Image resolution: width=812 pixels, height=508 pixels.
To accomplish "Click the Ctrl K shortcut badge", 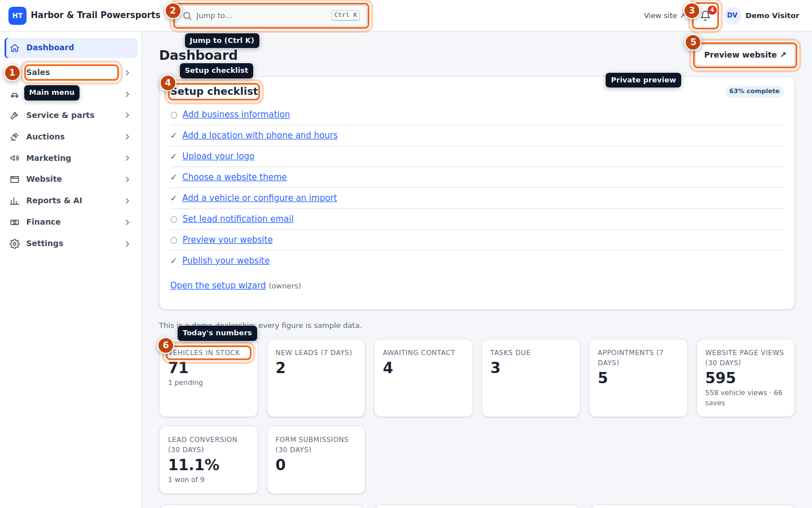I will click(x=346, y=15).
